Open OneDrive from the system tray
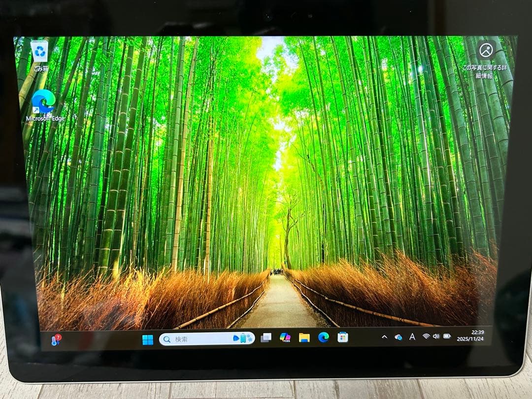The width and height of the screenshot is (532, 399). tap(399, 337)
